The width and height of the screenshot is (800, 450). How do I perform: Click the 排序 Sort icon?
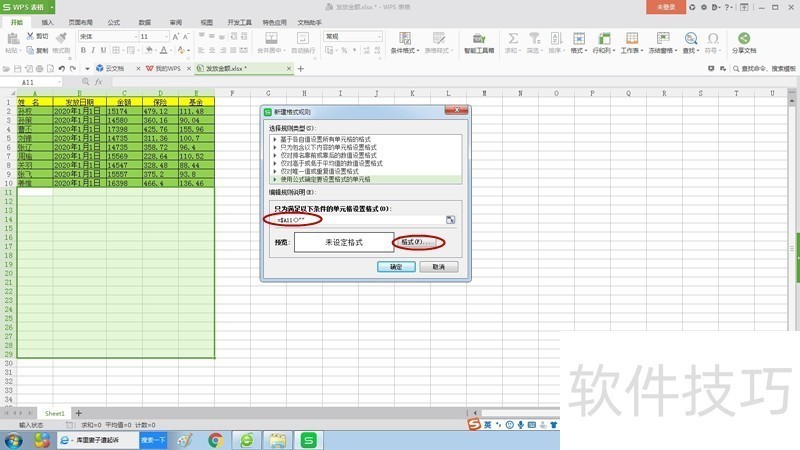[x=556, y=38]
